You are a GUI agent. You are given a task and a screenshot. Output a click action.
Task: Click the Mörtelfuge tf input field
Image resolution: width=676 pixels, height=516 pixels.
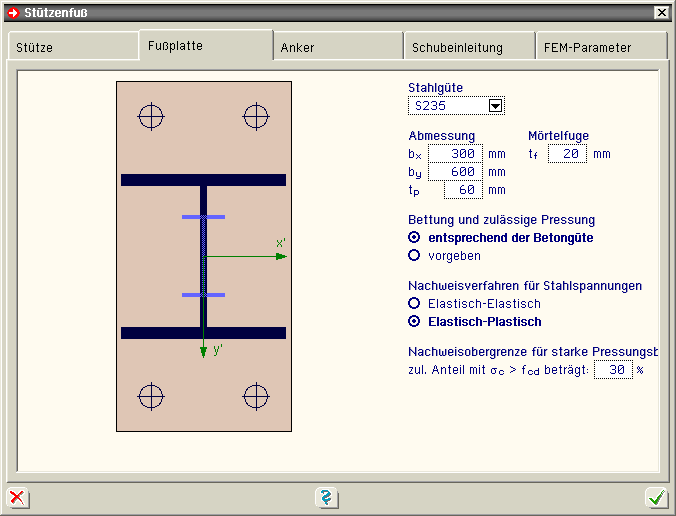(x=567, y=154)
